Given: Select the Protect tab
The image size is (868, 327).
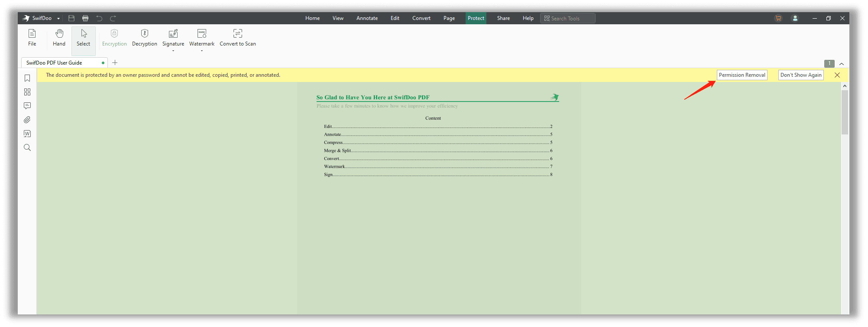Looking at the screenshot, I should pyautogui.click(x=476, y=18).
